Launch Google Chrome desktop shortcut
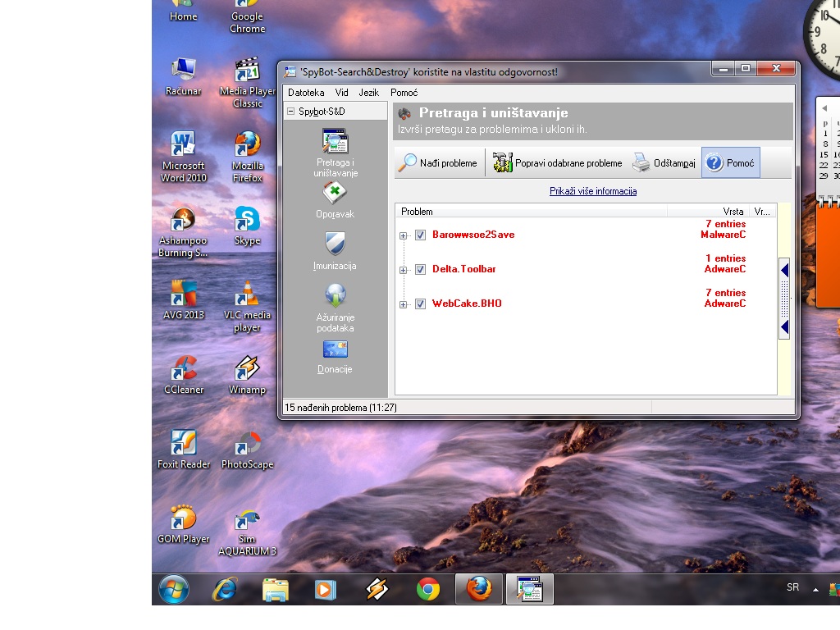Image resolution: width=840 pixels, height=630 pixels. 247,17
